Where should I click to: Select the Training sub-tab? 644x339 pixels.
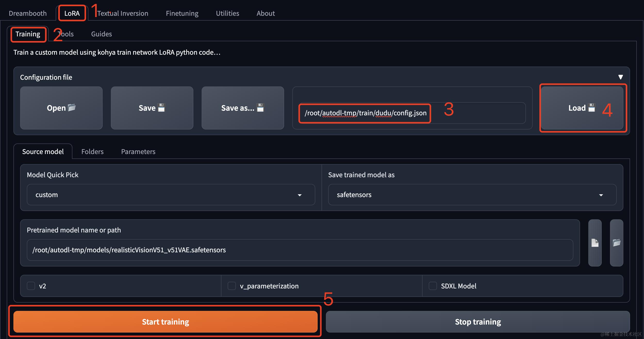tap(28, 34)
